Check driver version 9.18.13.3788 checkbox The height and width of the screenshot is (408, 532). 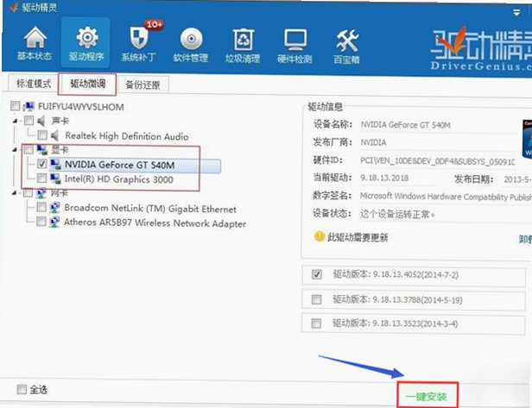coord(317,299)
